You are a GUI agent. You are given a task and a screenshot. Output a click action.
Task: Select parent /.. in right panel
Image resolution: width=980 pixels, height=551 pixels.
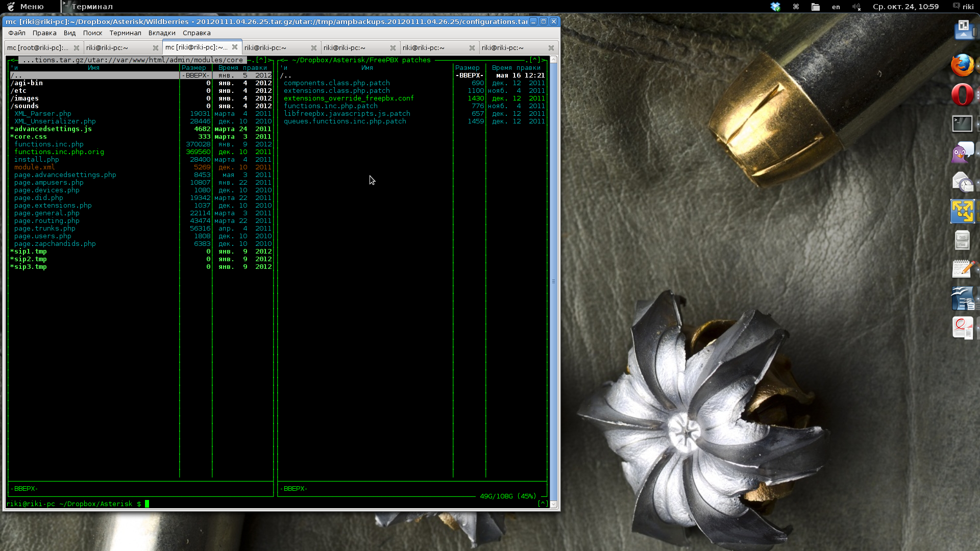412,75
